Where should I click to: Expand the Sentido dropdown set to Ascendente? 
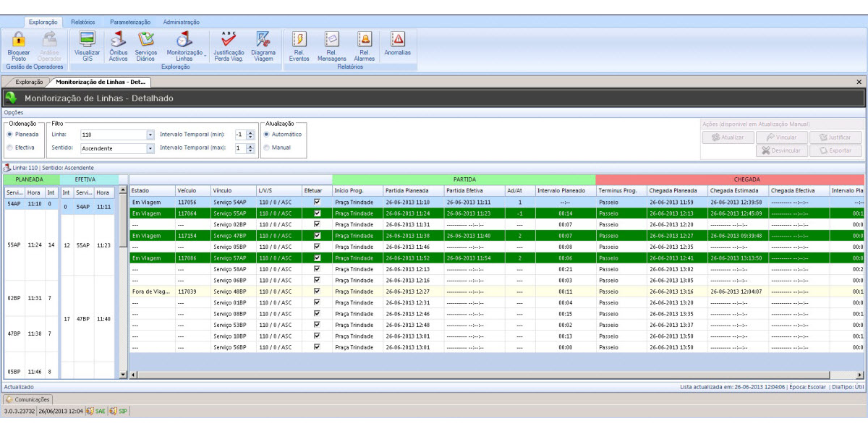point(150,148)
